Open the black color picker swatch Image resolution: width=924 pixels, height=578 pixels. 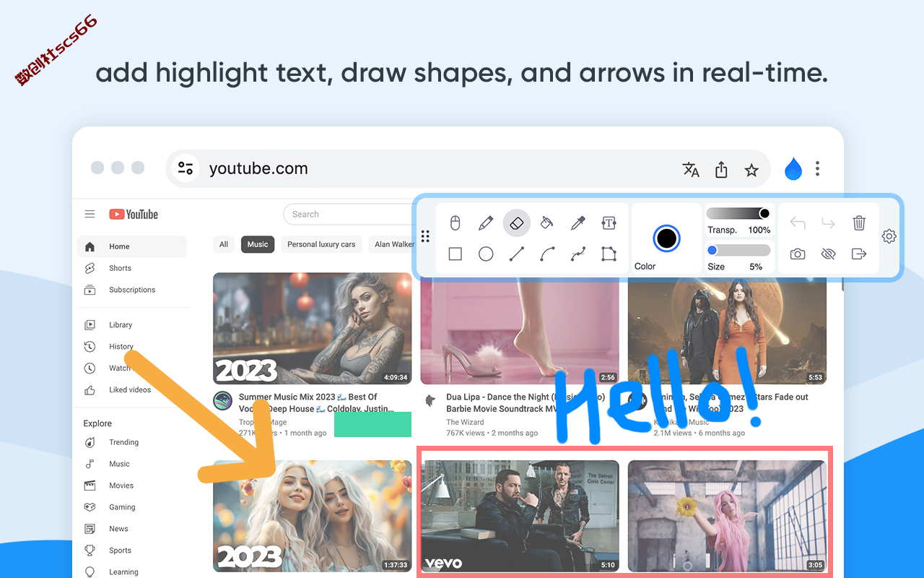tap(666, 238)
